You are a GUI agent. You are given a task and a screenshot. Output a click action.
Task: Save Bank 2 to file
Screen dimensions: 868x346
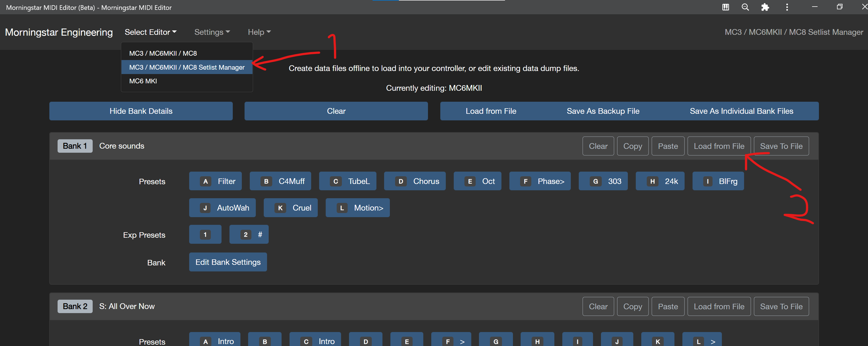781,306
